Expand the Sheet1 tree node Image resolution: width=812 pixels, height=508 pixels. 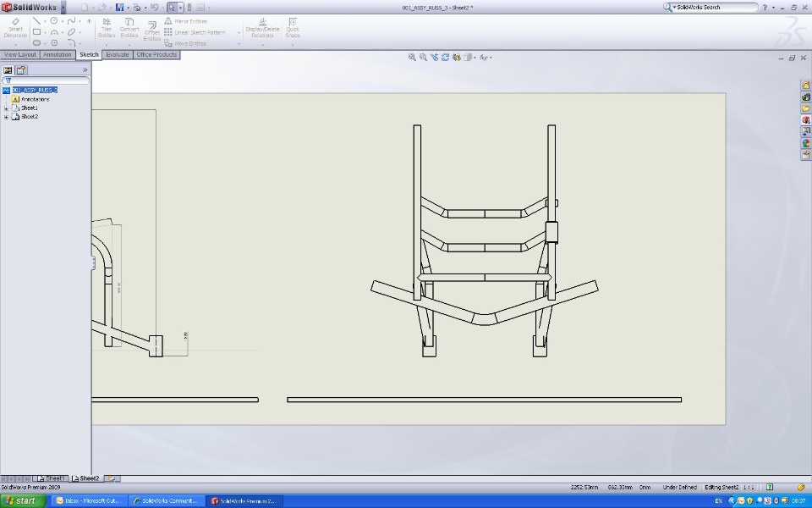click(x=6, y=108)
